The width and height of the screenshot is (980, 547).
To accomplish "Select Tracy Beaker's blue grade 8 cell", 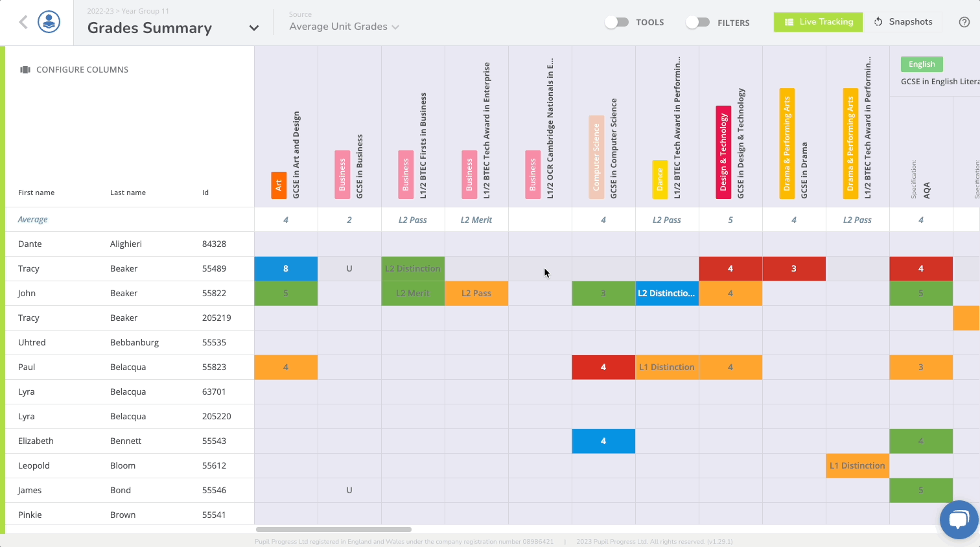I will pos(286,268).
